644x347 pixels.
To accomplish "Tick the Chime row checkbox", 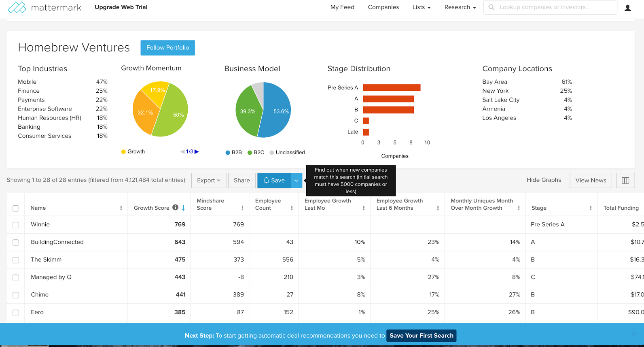I will click(x=15, y=295).
